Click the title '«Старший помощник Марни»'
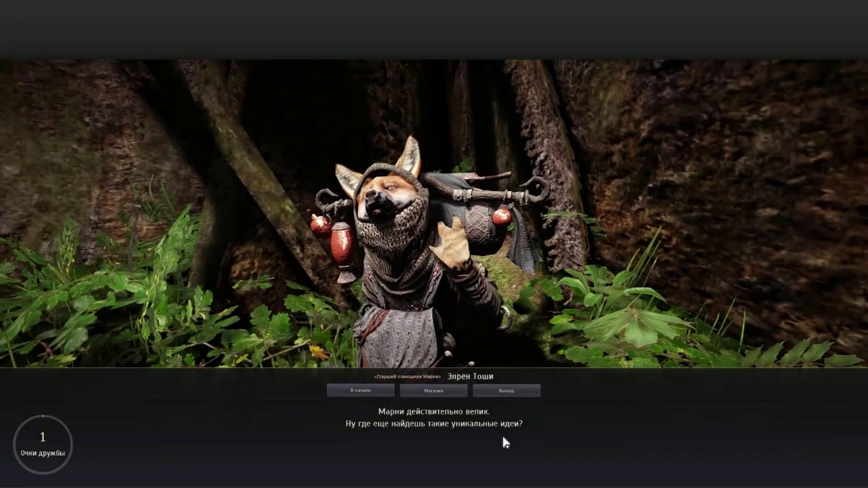This screenshot has height=488, width=868. [x=408, y=377]
